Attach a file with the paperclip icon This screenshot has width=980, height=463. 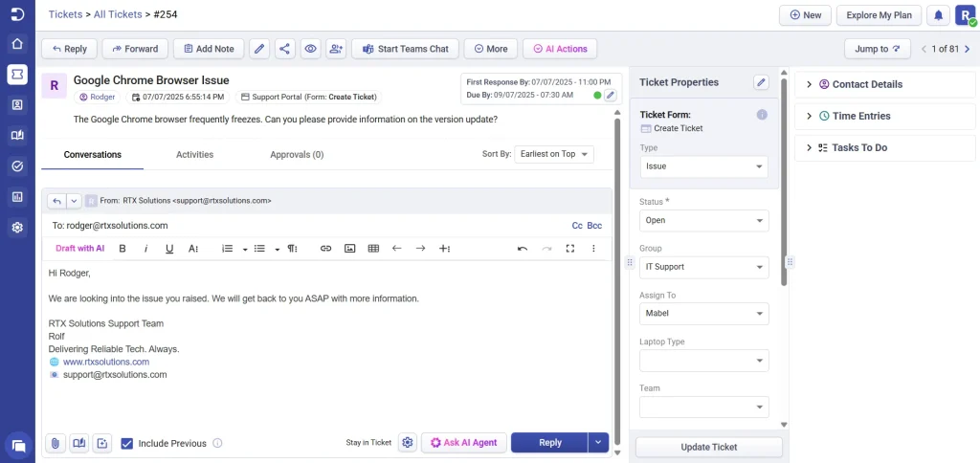[55, 443]
